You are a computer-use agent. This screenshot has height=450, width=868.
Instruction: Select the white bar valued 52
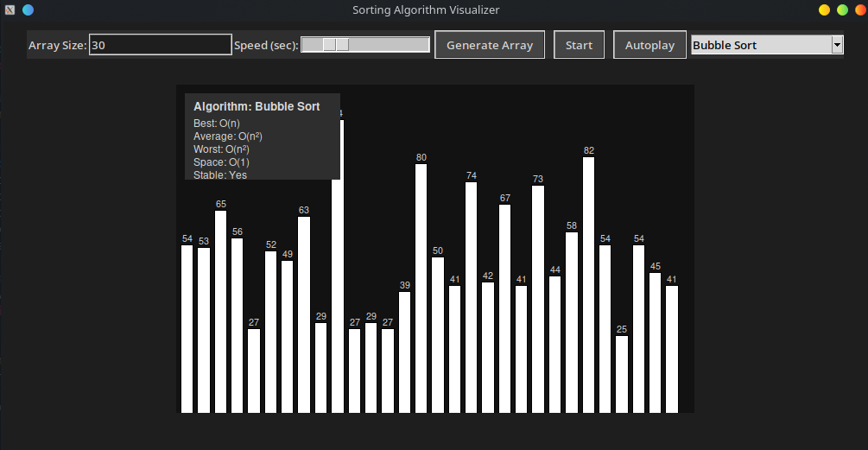pos(270,333)
